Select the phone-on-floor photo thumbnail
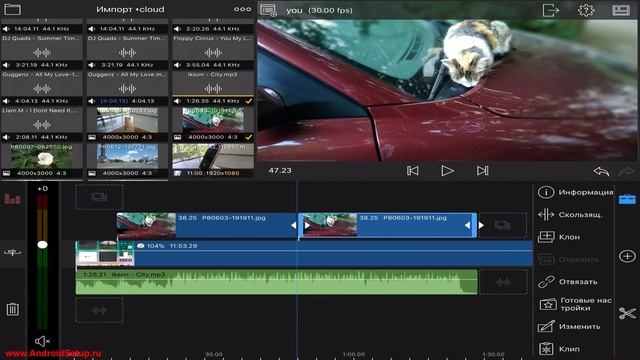The width and height of the screenshot is (640, 360). 127,124
